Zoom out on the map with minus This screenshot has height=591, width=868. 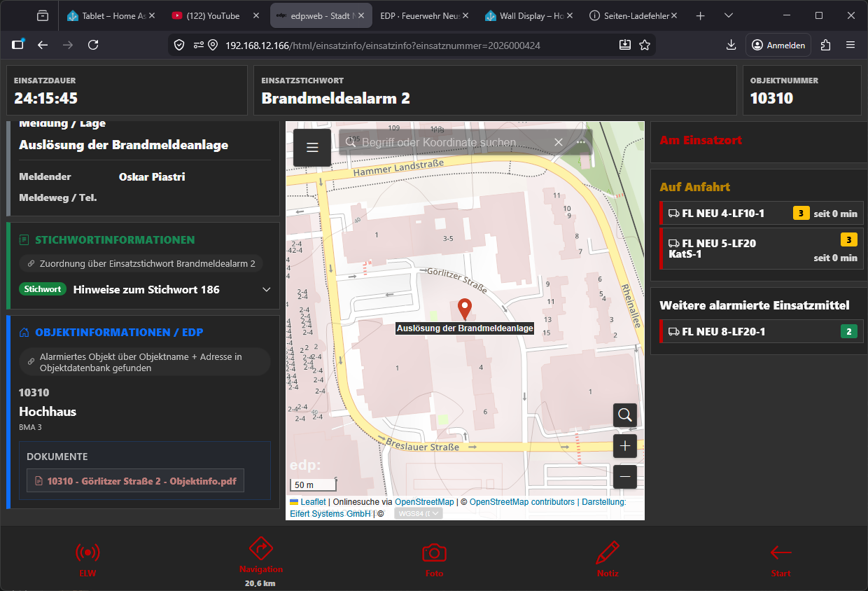[625, 477]
